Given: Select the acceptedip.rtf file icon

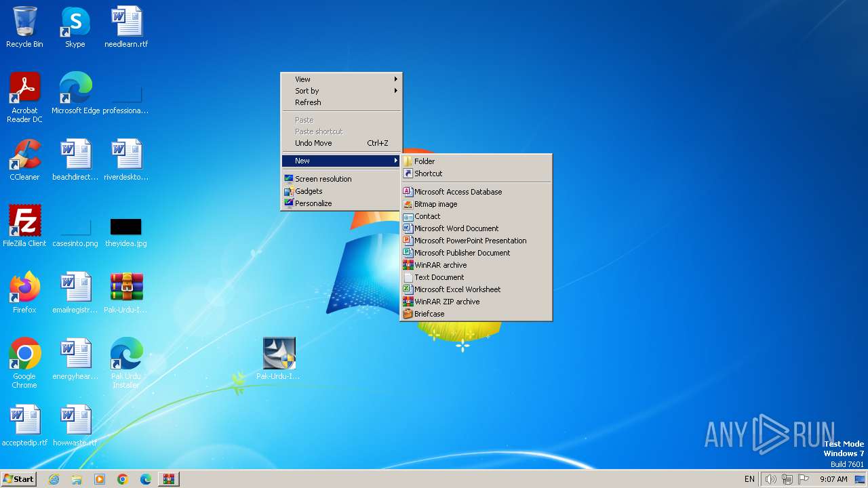Looking at the screenshot, I should click(x=24, y=426).
